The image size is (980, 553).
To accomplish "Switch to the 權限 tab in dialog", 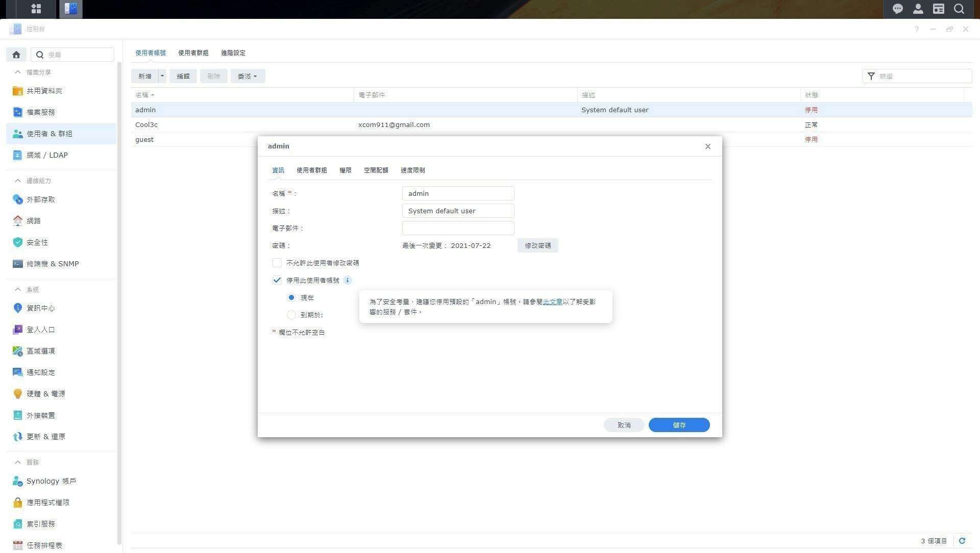I will 345,170.
